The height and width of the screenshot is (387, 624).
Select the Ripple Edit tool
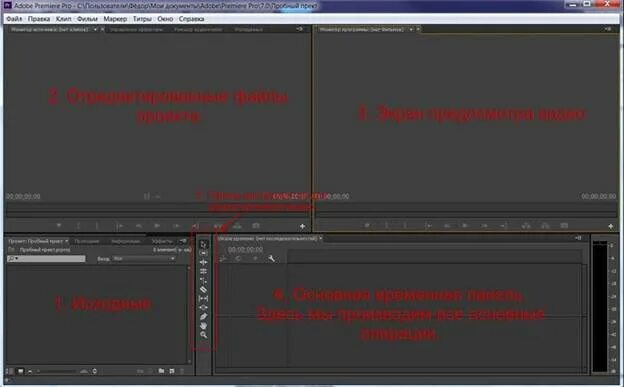coord(203,262)
